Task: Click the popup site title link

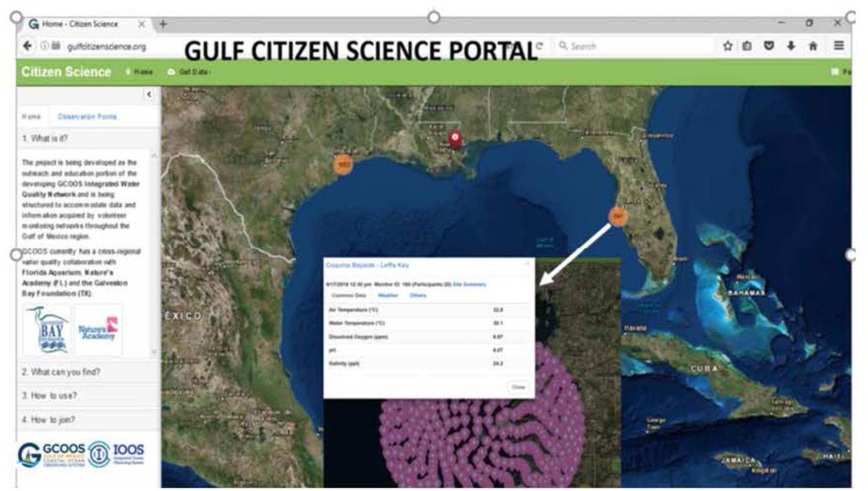Action: pos(368,265)
